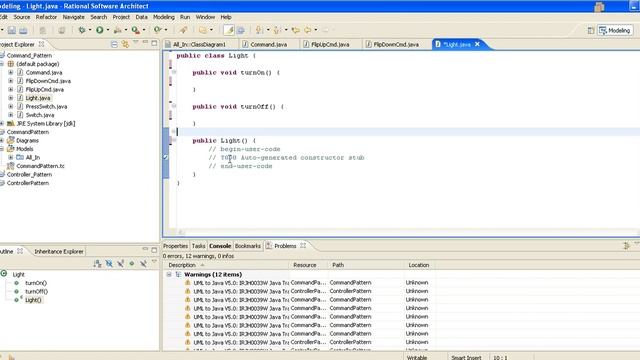Collapse the turnOn() method fold marker
Screen dimensions: 640x360
coord(174,72)
